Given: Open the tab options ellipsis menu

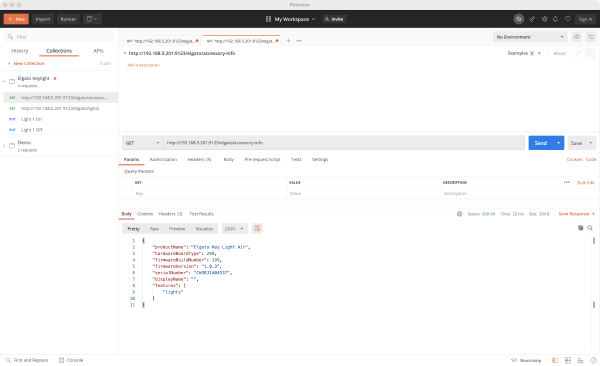Looking at the screenshot, I should [299, 41].
